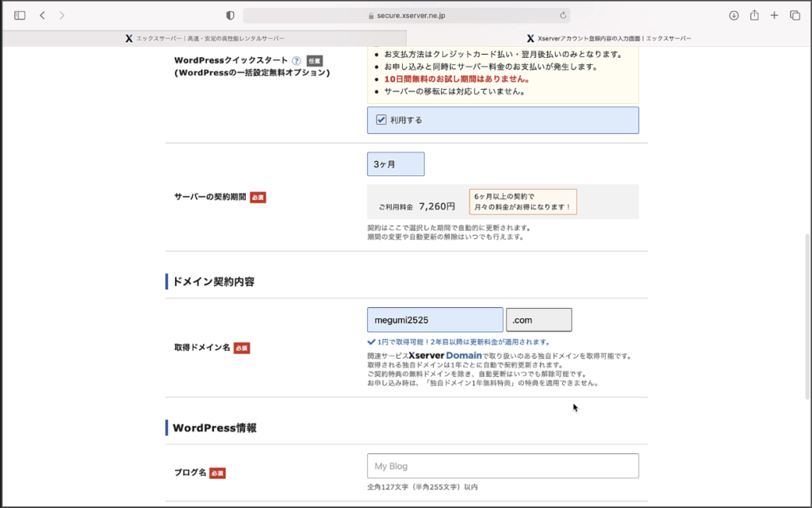Click the 1円で取得可能 availability message

coord(458,342)
